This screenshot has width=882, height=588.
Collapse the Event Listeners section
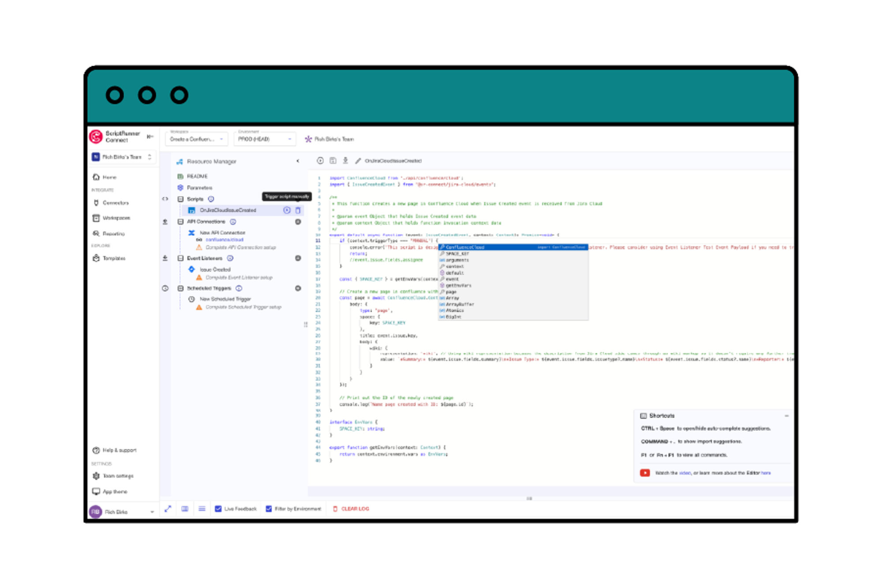[180, 258]
